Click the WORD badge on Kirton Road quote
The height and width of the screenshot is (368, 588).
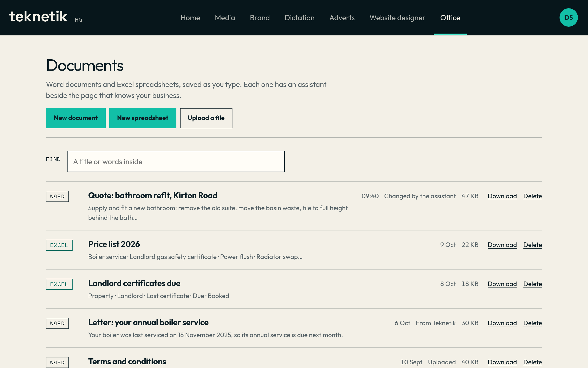[x=57, y=196]
